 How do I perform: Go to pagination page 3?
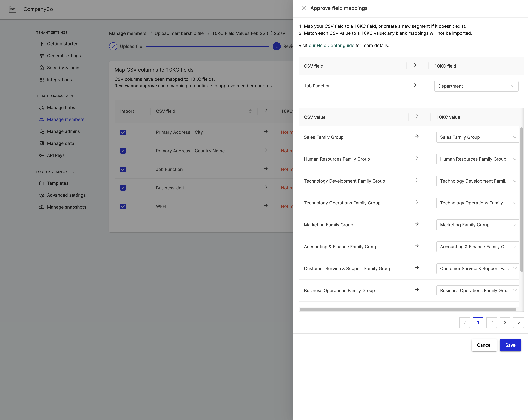(505, 323)
